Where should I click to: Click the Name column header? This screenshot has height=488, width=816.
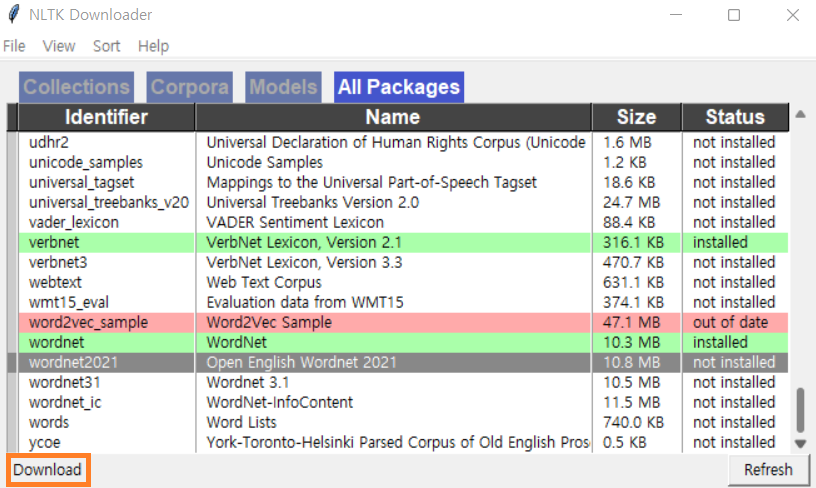393,117
